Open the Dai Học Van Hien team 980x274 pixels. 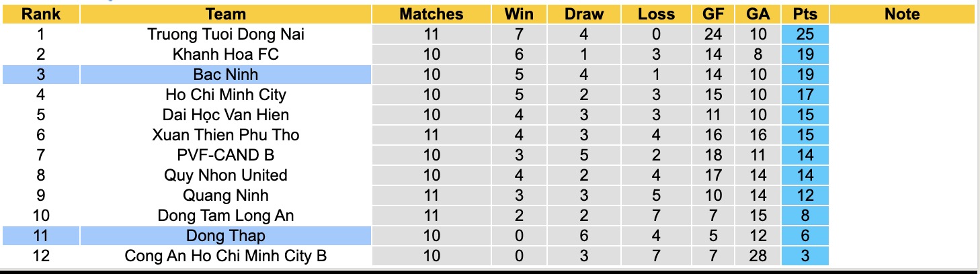pyautogui.click(x=226, y=115)
